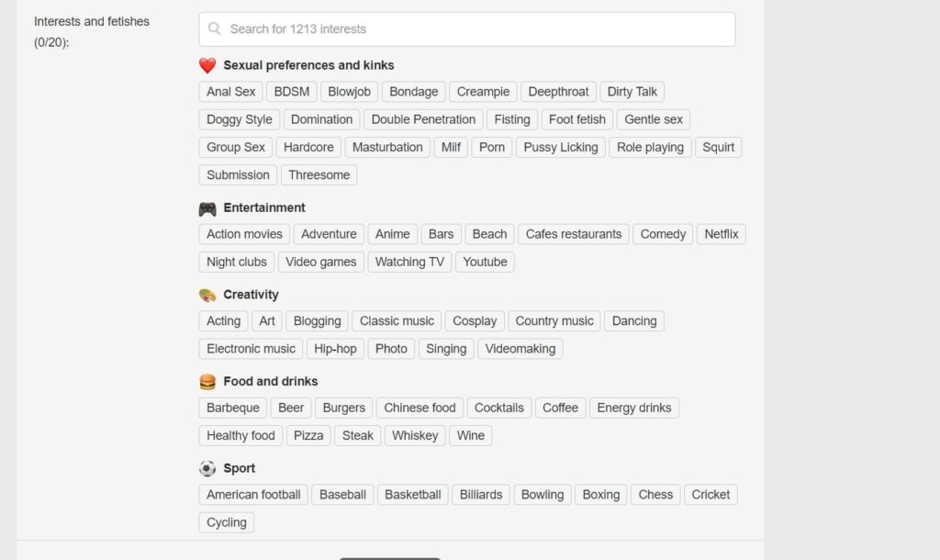
Task: Toggle the Anime interest tag
Action: tap(392, 234)
